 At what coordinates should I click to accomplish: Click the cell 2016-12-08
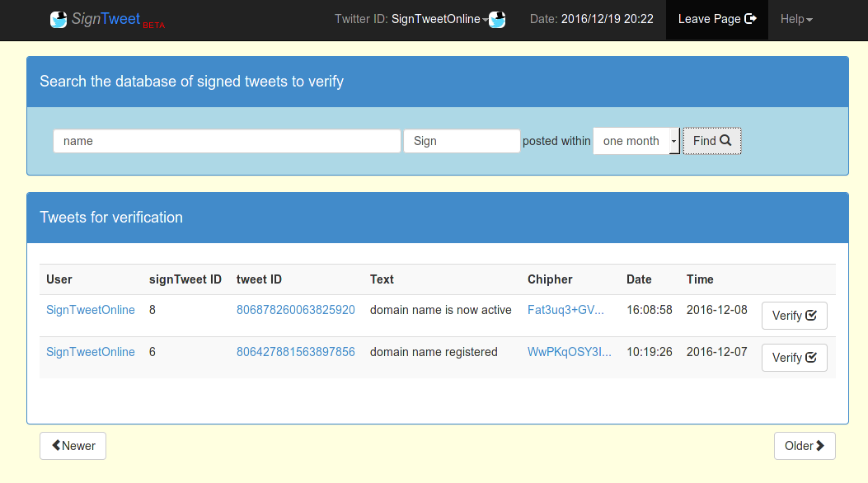click(717, 310)
